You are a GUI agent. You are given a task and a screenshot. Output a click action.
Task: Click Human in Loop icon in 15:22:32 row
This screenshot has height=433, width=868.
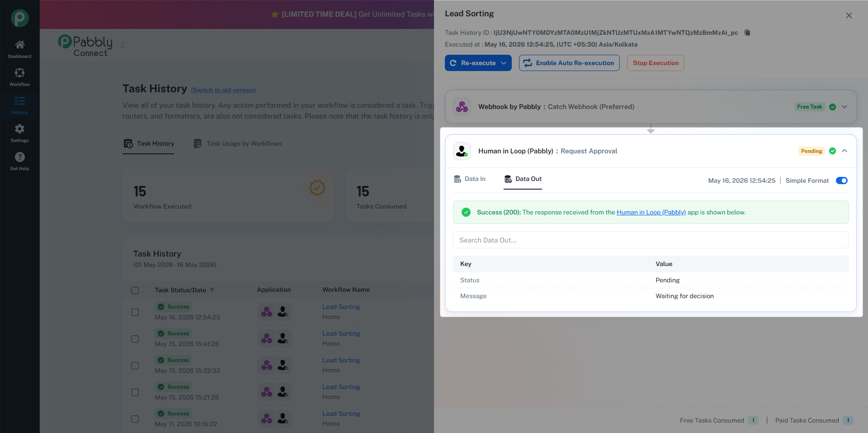(283, 365)
